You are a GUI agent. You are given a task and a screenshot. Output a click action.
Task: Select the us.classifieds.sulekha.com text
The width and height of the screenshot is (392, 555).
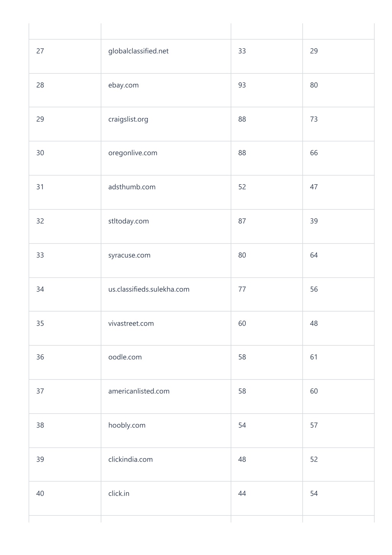149,289
